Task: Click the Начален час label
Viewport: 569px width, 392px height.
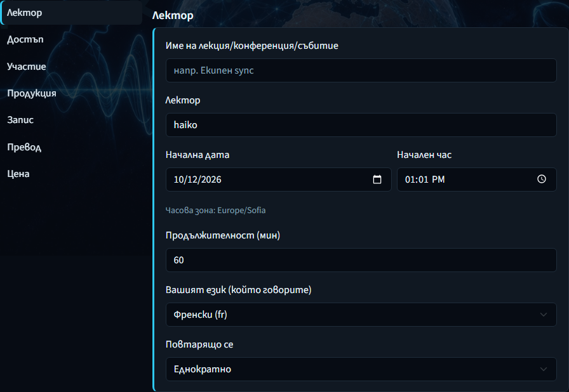Action: [424, 155]
